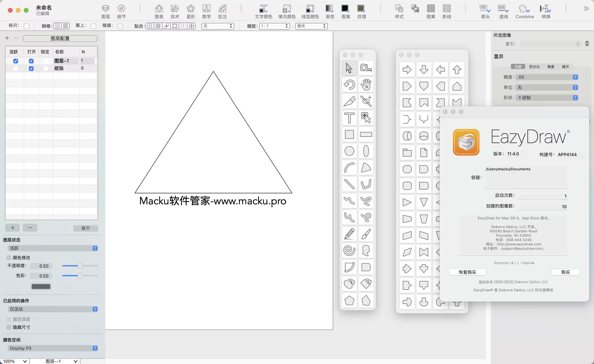Select the paintbrush tool

tap(366, 234)
